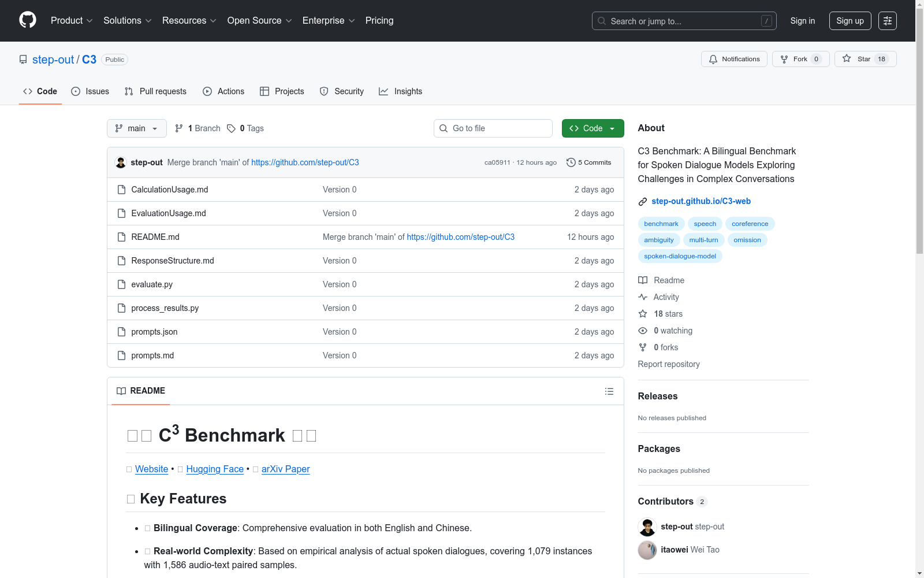The image size is (924, 578).
Task: Open the main branch selector dropdown
Action: click(137, 128)
